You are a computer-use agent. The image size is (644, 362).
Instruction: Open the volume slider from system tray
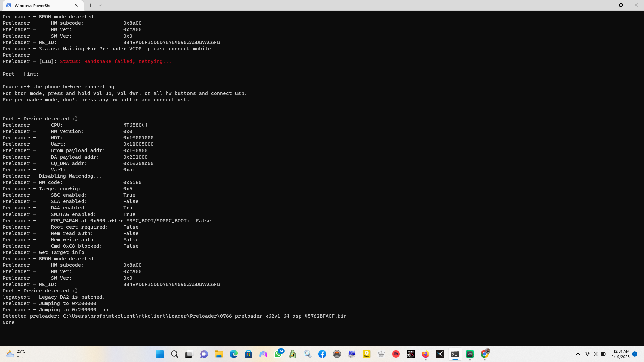point(595,354)
